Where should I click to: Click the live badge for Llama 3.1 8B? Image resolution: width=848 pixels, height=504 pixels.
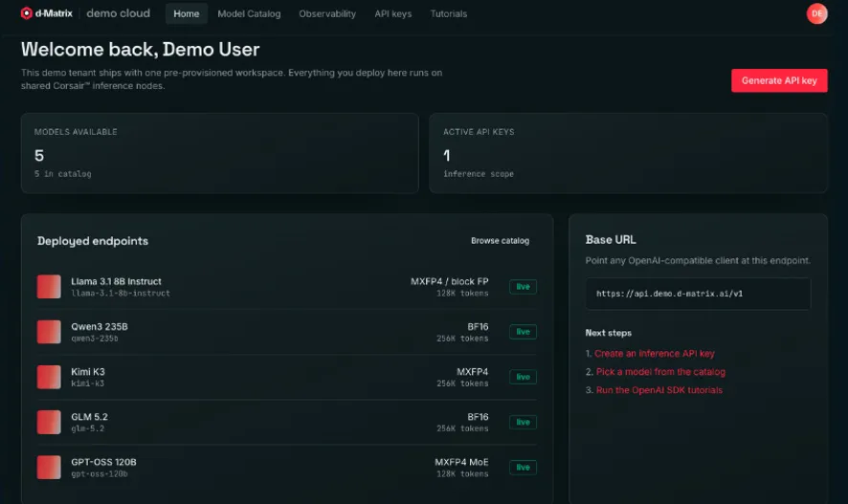523,287
